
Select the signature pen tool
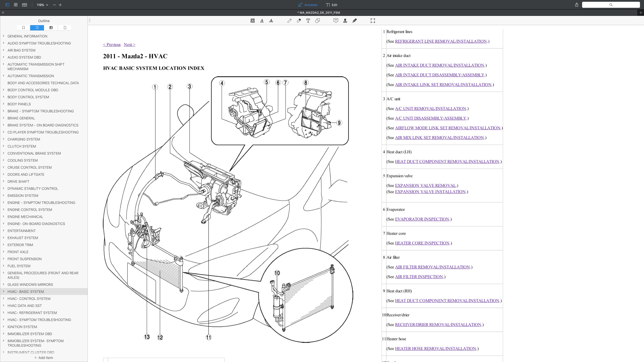(354, 21)
